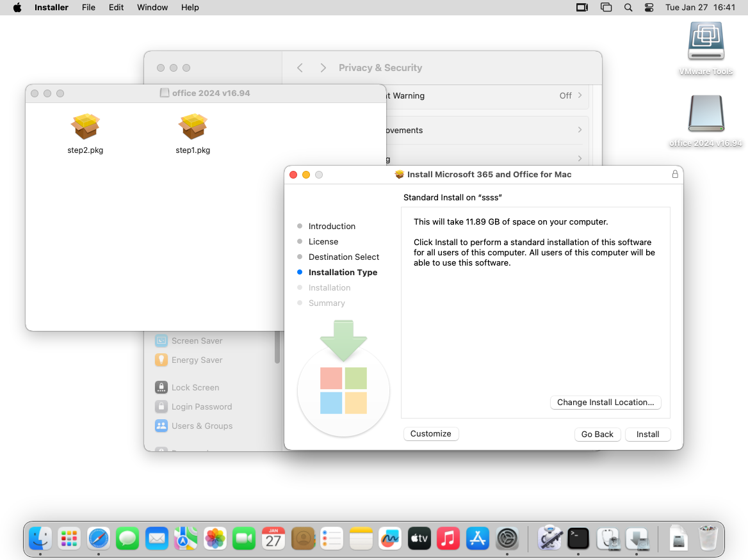The image size is (748, 560).
Task: Open Terminal from the Dock
Action: pyautogui.click(x=578, y=538)
